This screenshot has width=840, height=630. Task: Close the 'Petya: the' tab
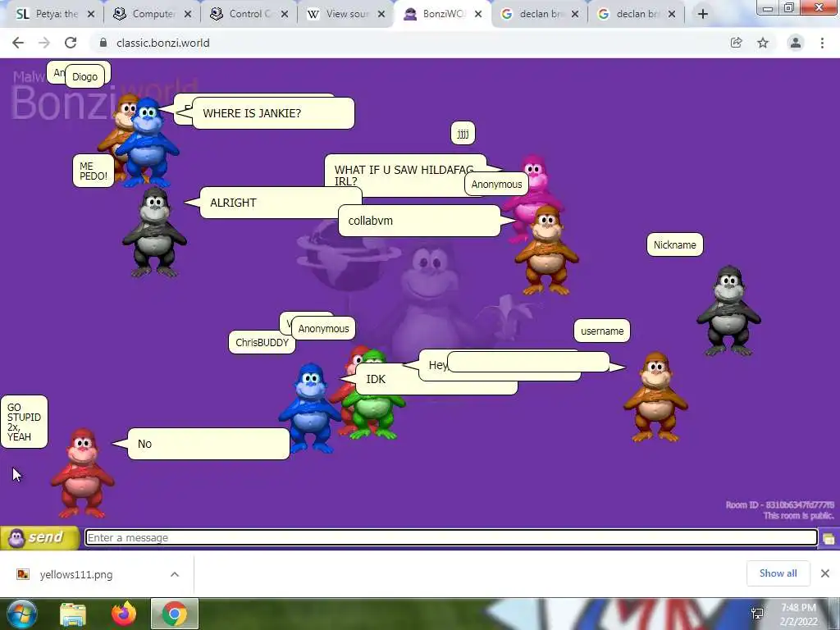[x=91, y=15]
